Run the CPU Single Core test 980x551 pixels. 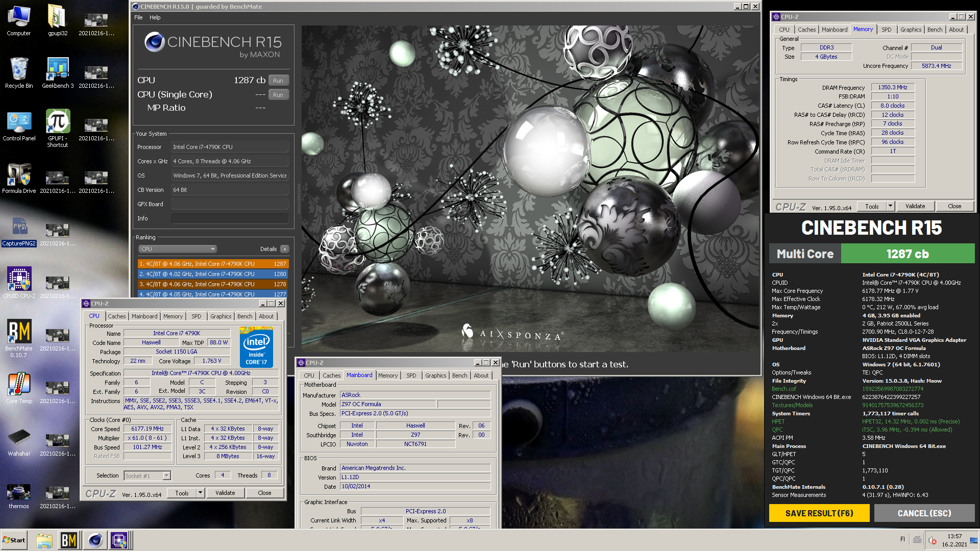click(278, 95)
